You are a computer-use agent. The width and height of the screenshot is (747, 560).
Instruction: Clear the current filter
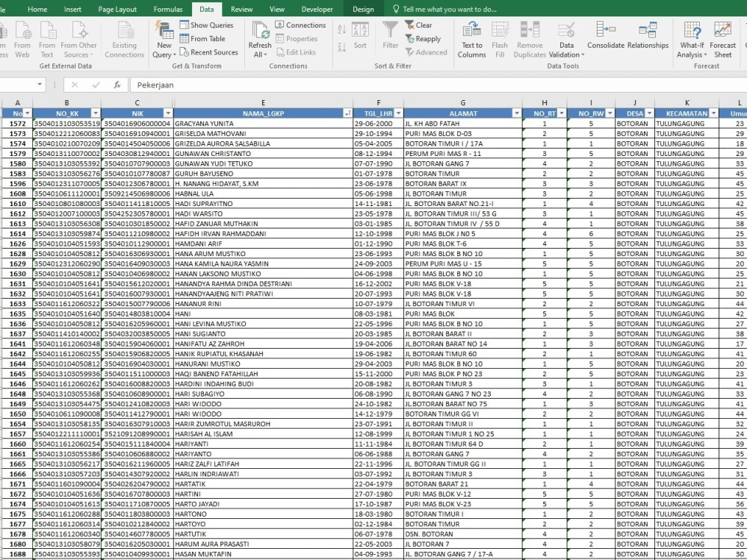click(x=419, y=25)
